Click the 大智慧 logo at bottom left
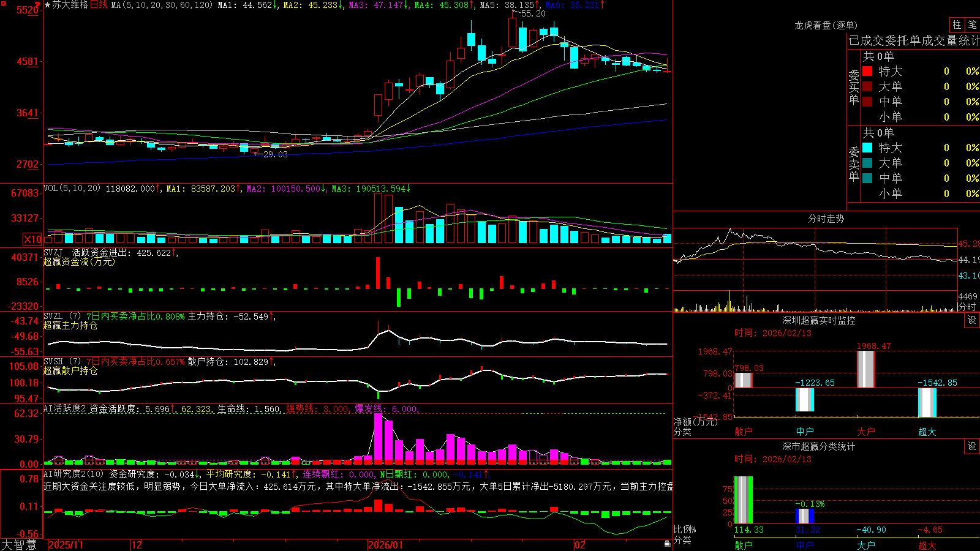980x551 pixels. pos(19,544)
